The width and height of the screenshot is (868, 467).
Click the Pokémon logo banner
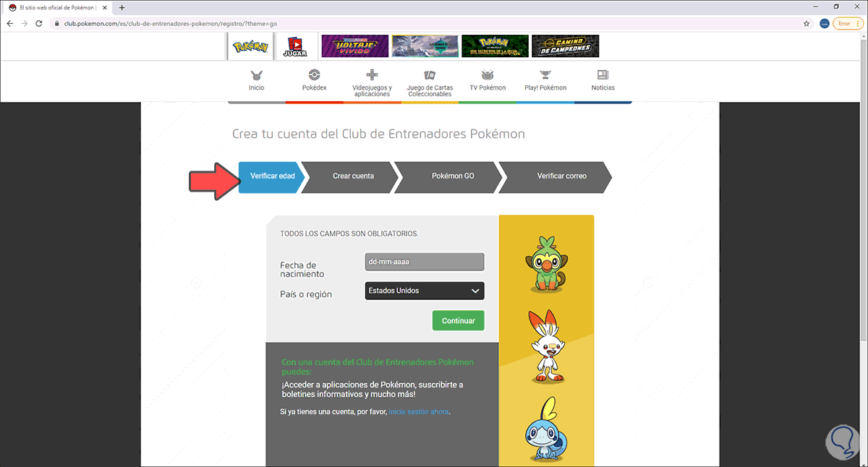pos(250,46)
